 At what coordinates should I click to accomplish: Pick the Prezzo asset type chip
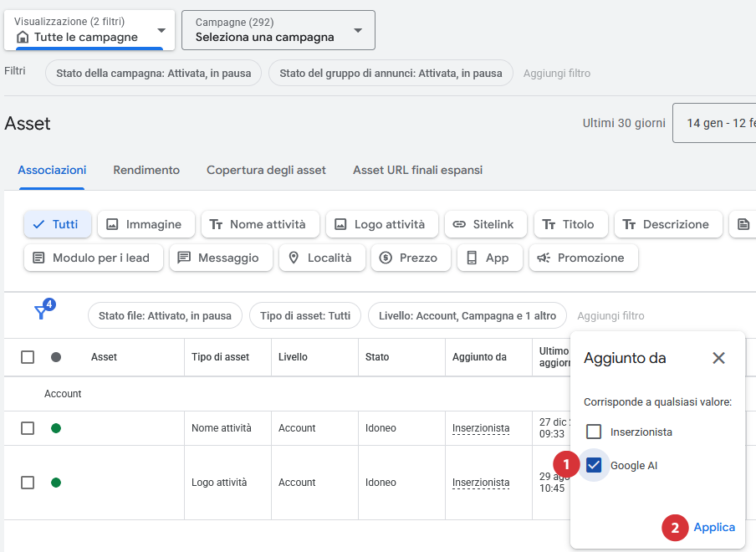click(410, 258)
